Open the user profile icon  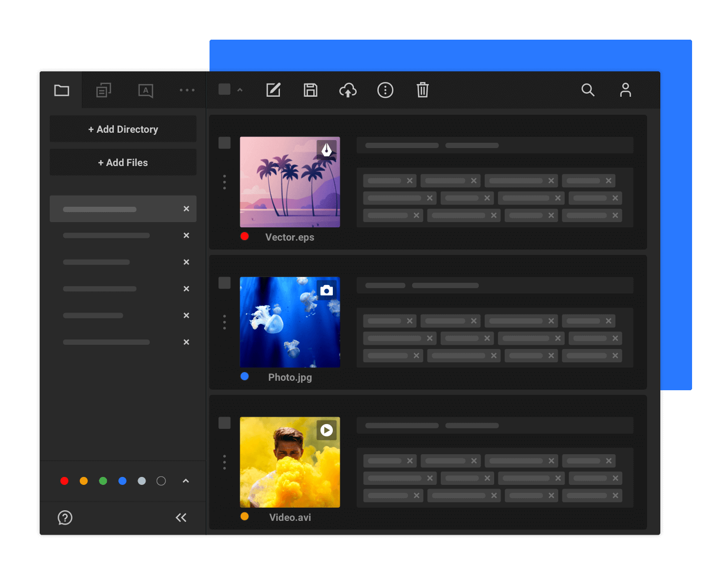click(625, 90)
